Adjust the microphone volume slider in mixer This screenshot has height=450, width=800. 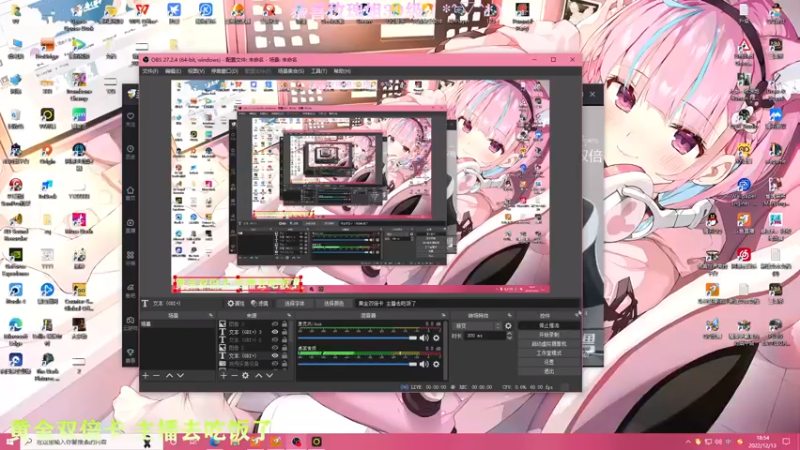(357, 338)
